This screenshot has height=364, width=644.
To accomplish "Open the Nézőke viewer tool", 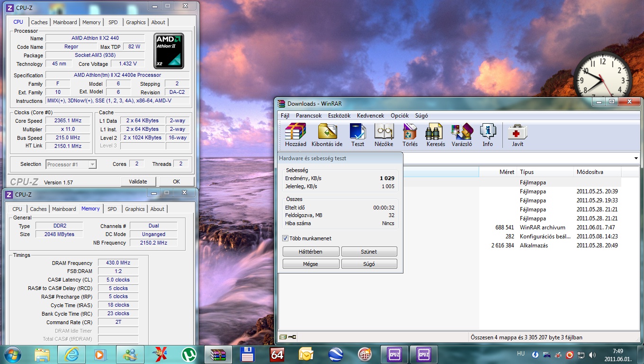I will (x=384, y=135).
